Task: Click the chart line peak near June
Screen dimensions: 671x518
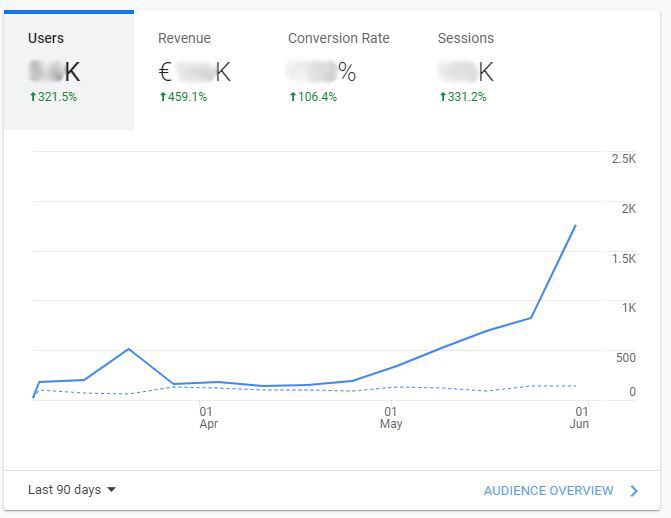Action: click(575, 226)
